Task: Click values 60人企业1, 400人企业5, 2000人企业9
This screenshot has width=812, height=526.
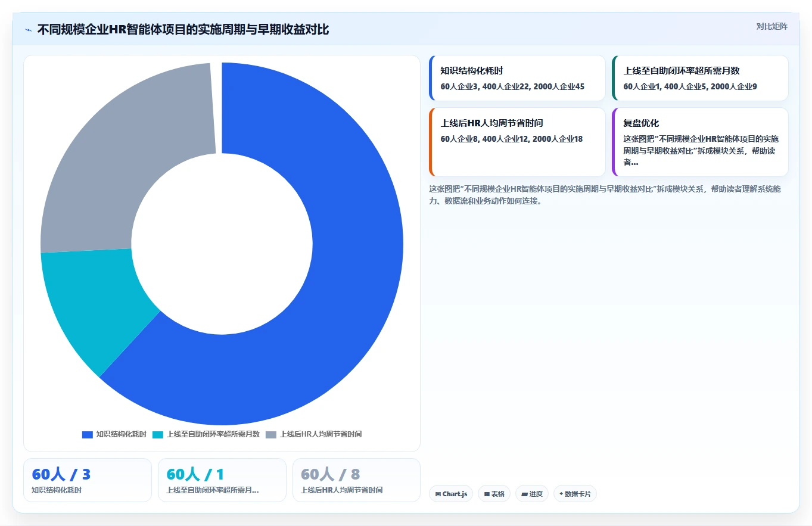Action: 690,86
